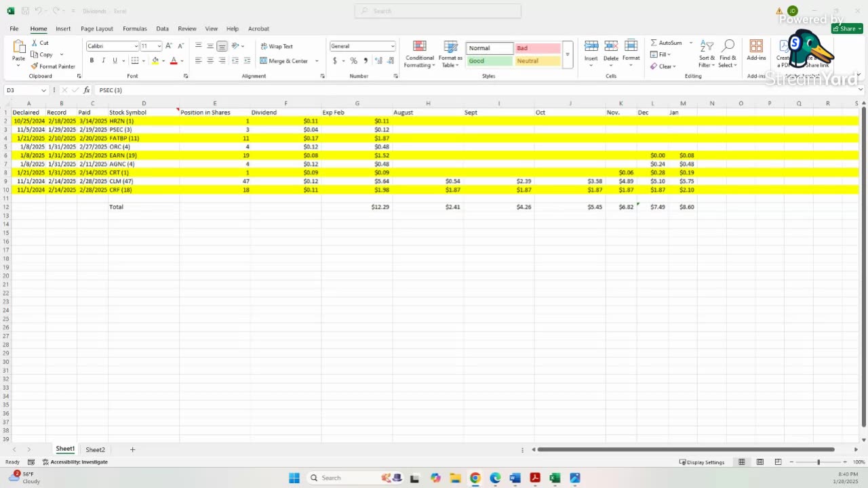The image size is (868, 488).
Task: Toggle Wrap Text
Action: (x=277, y=46)
